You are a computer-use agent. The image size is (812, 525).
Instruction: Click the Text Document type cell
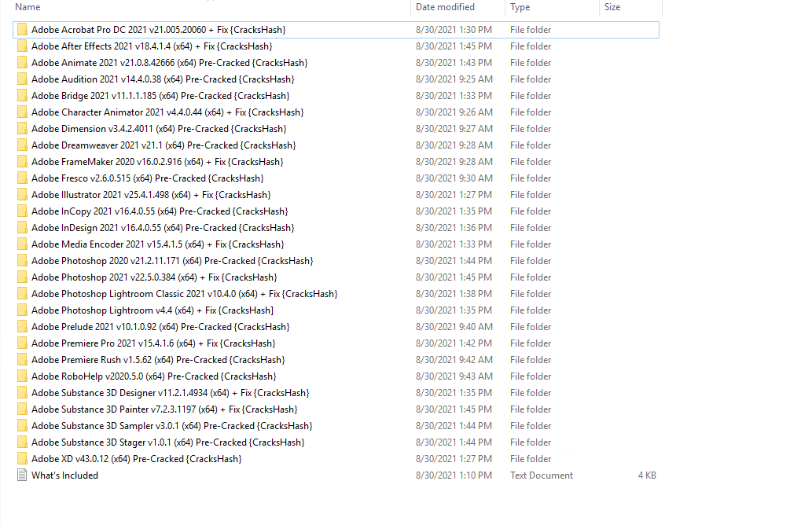coord(541,475)
